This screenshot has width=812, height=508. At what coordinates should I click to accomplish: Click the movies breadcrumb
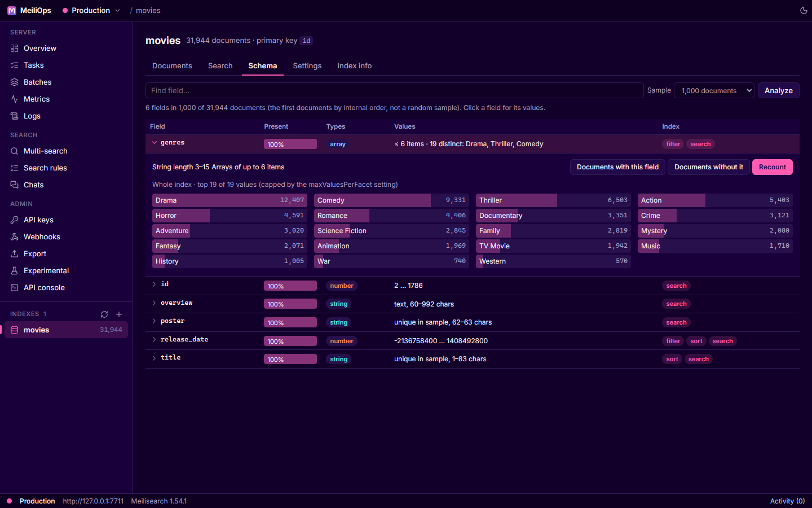click(148, 10)
